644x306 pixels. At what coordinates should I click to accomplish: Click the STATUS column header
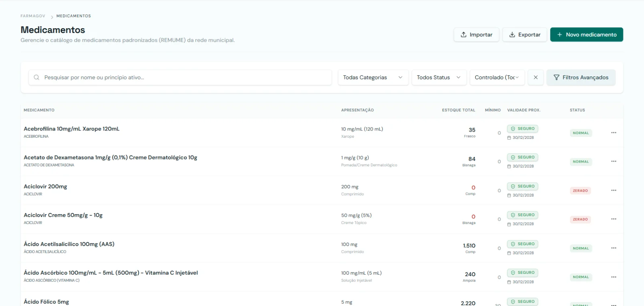[577, 110]
